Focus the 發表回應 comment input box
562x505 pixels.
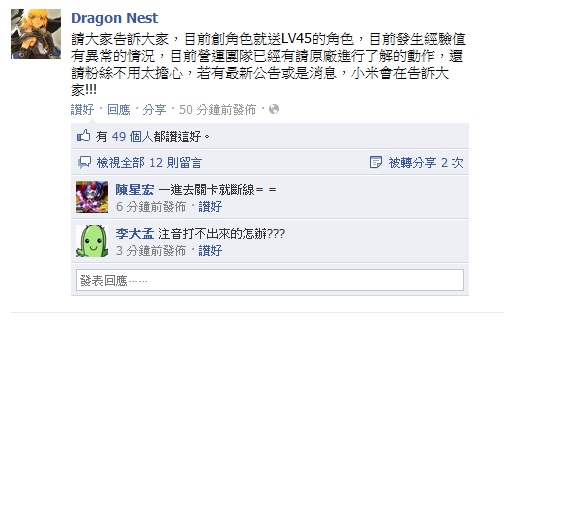pyautogui.click(x=270, y=280)
